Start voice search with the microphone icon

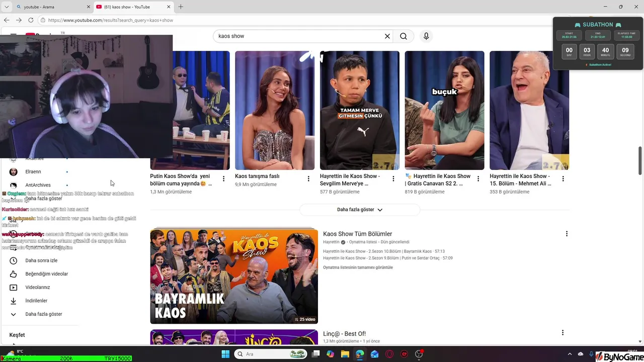point(426,36)
